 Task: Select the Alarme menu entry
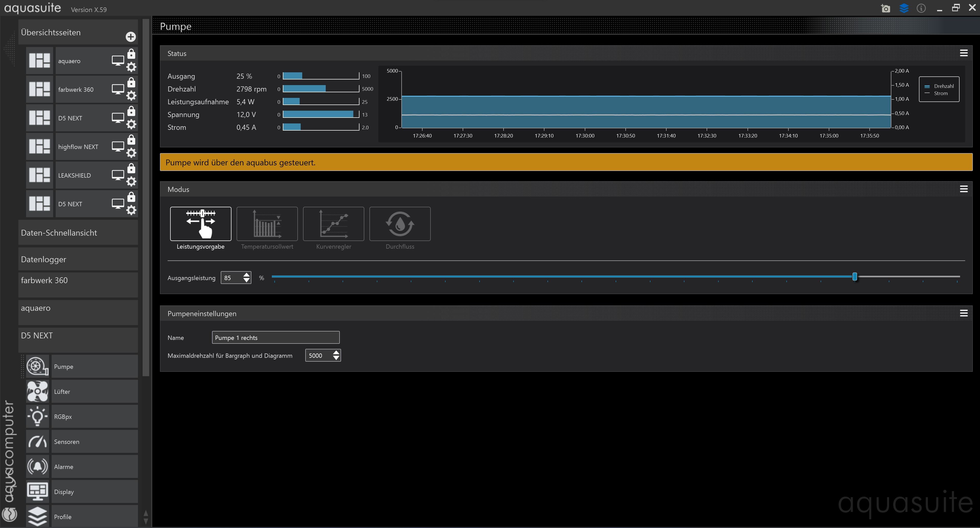pos(94,467)
